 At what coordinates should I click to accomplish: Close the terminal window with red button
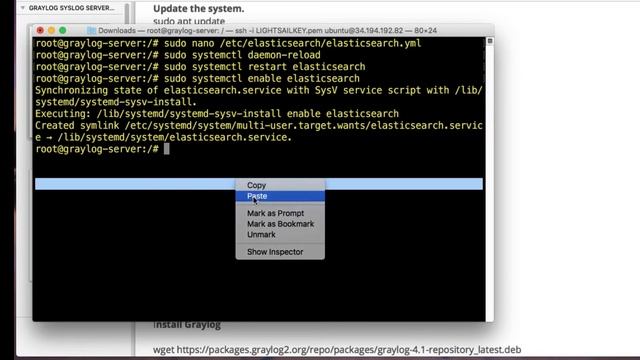click(x=40, y=30)
